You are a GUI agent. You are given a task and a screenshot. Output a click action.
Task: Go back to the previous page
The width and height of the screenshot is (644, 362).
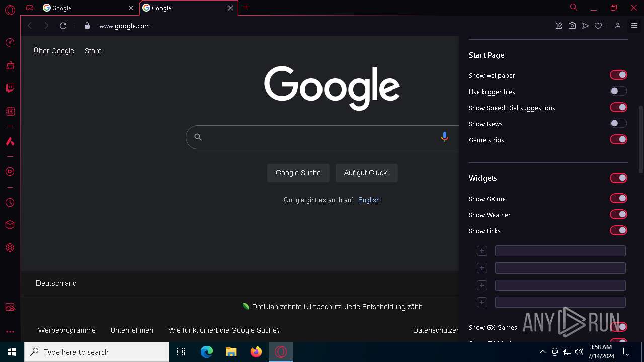tap(30, 26)
